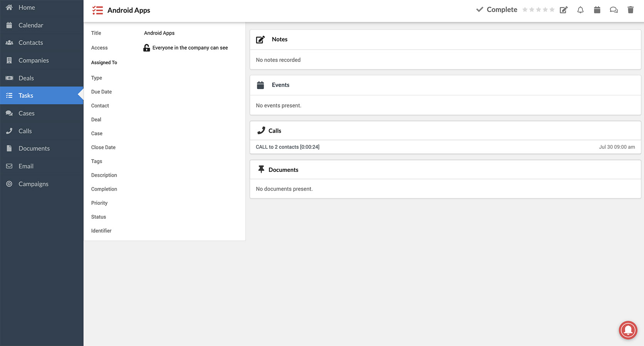644x346 pixels.
Task: Click the Tags field label
Action: tap(97, 161)
